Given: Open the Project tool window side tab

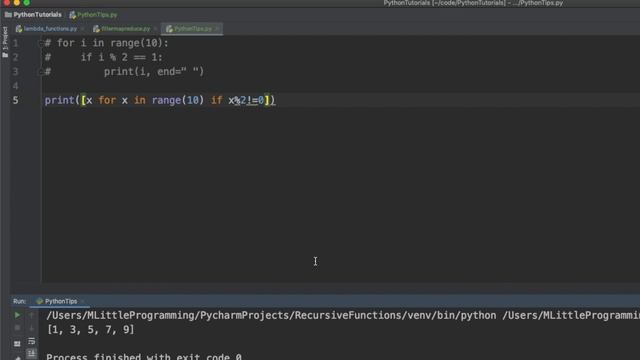Looking at the screenshot, I should (5, 42).
